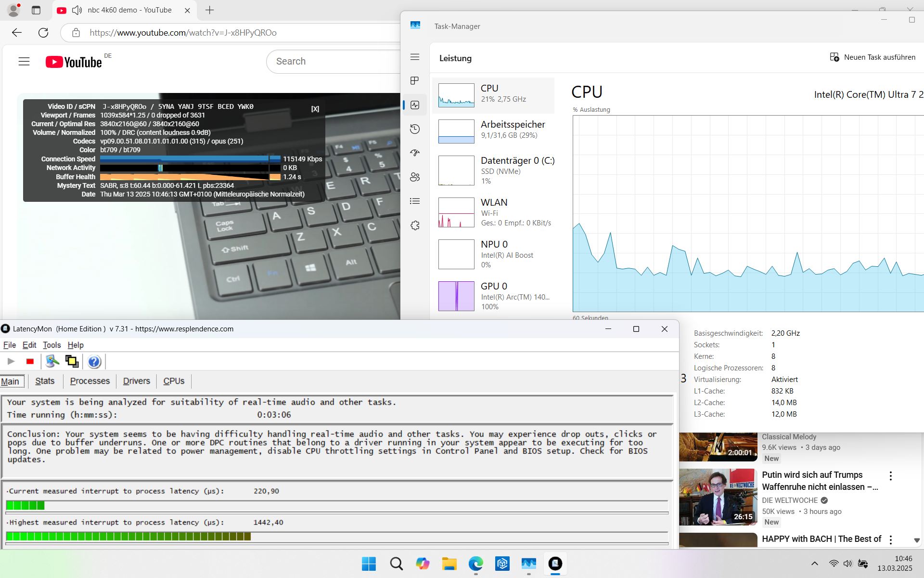Open Task Manager app history icon
This screenshot has height=578, width=924.
point(415,129)
